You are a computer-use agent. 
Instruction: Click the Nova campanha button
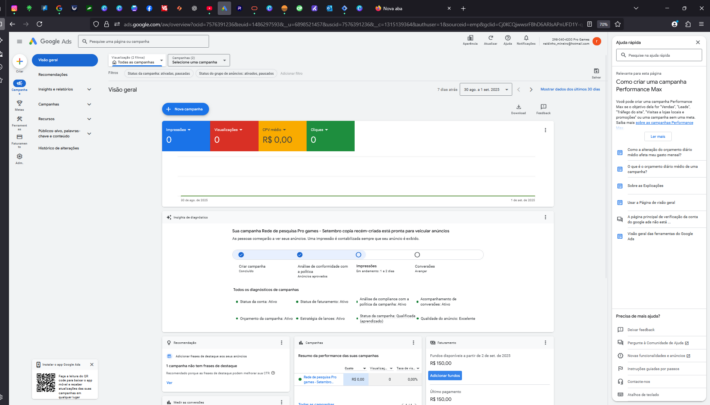(x=186, y=108)
